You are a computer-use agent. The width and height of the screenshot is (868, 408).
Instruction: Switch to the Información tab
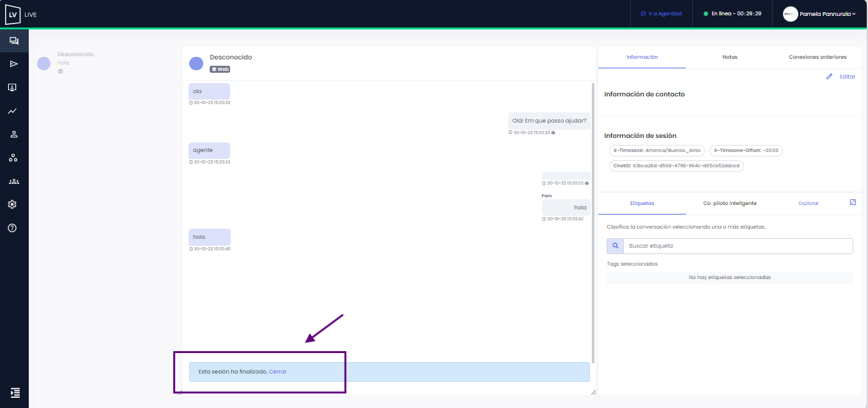tap(642, 57)
